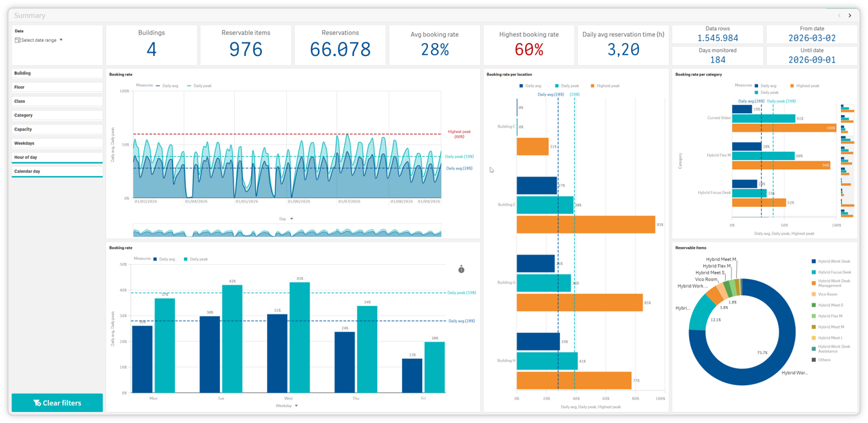Click the Highest booking rate value 60%
This screenshot has width=868, height=423.
click(x=529, y=50)
